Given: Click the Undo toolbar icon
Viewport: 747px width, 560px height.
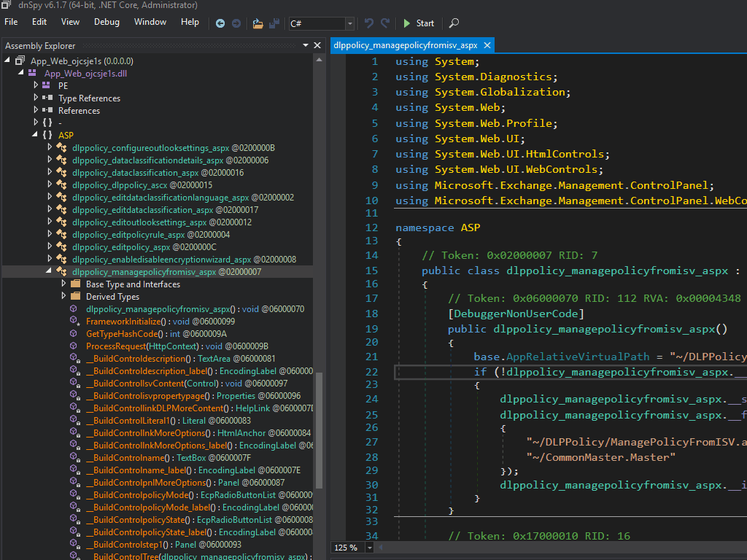Looking at the screenshot, I should (x=368, y=23).
